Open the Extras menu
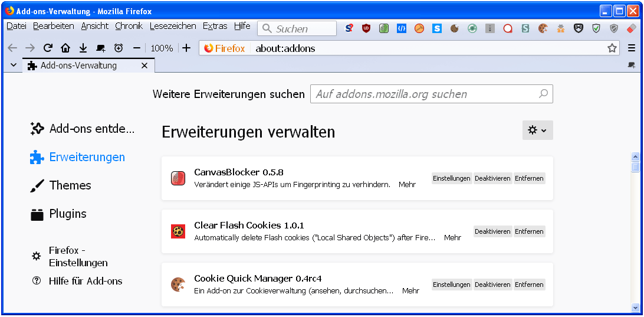 tap(215, 26)
